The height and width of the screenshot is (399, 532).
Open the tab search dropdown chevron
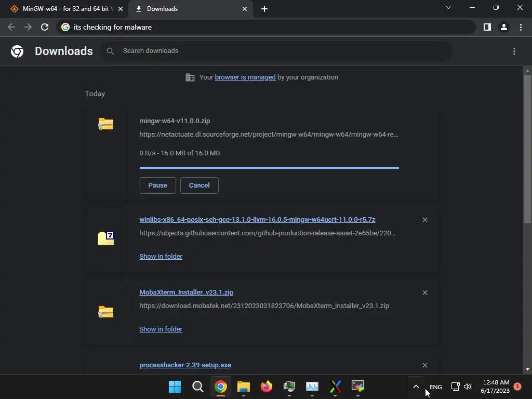(x=448, y=7)
